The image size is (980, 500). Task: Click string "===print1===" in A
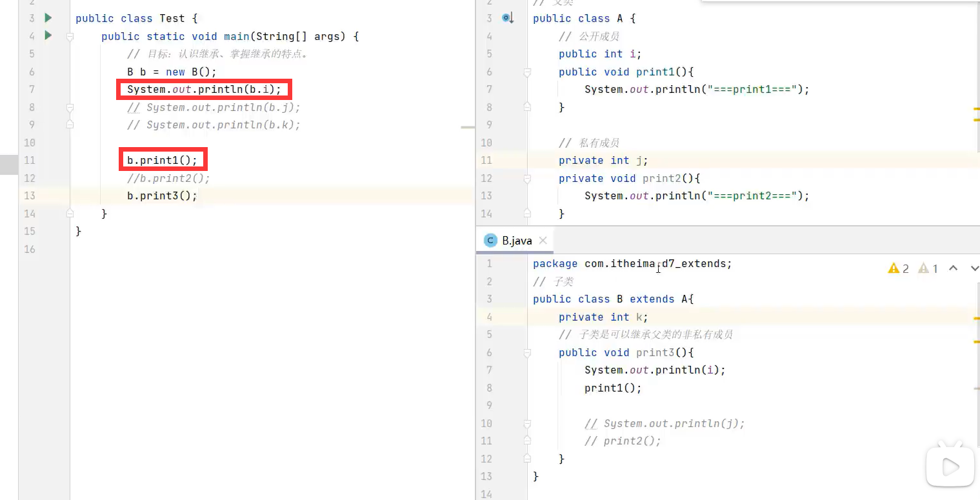coord(752,89)
